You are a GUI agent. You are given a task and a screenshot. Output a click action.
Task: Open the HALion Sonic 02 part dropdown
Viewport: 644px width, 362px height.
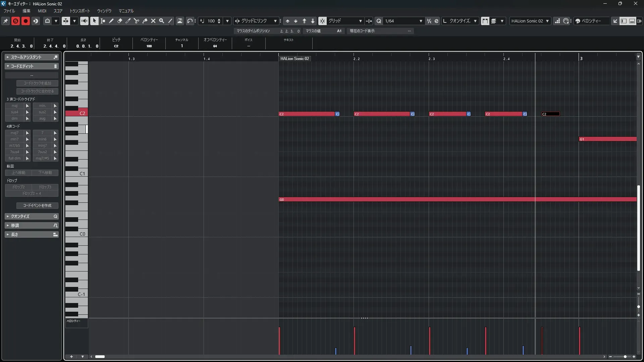[547, 21]
